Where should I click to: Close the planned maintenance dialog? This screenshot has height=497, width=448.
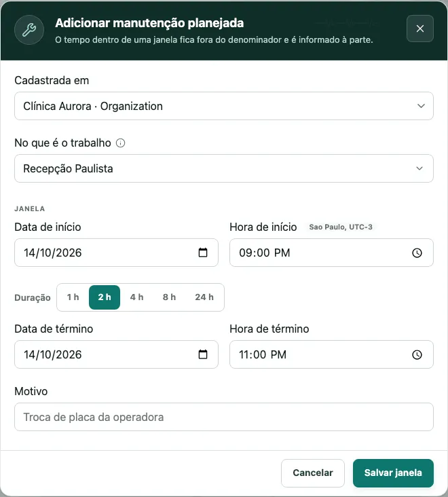419,29
